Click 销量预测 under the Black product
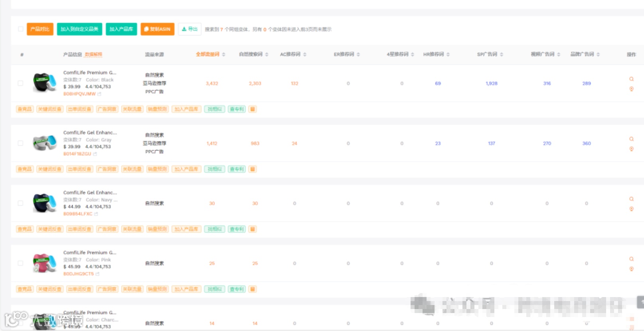This screenshot has width=644, height=331. [x=157, y=109]
